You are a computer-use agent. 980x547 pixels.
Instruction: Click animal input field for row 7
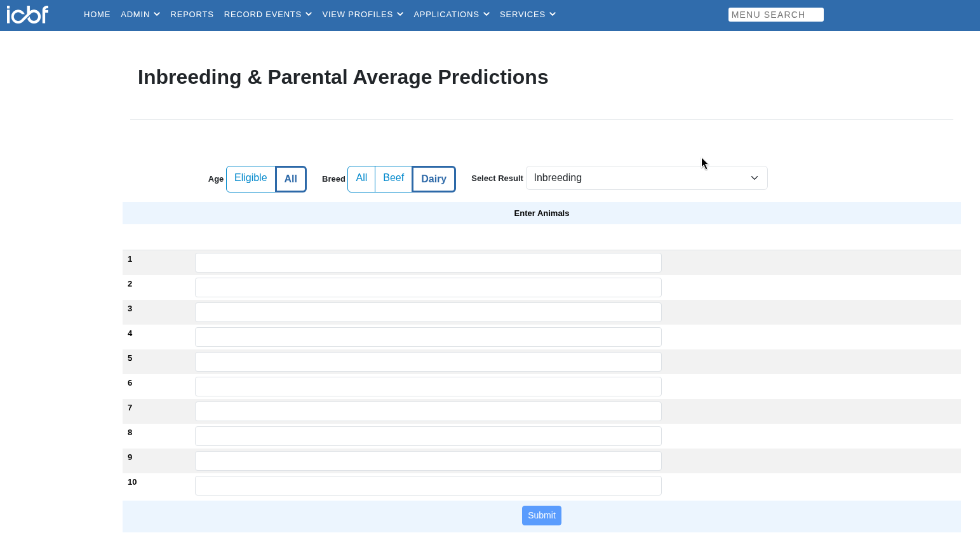(x=428, y=411)
